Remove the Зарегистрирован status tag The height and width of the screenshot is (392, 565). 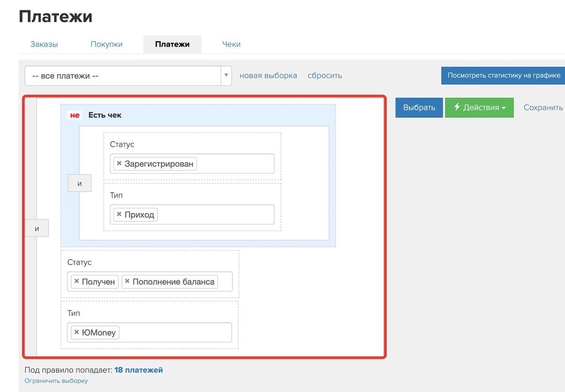[119, 164]
